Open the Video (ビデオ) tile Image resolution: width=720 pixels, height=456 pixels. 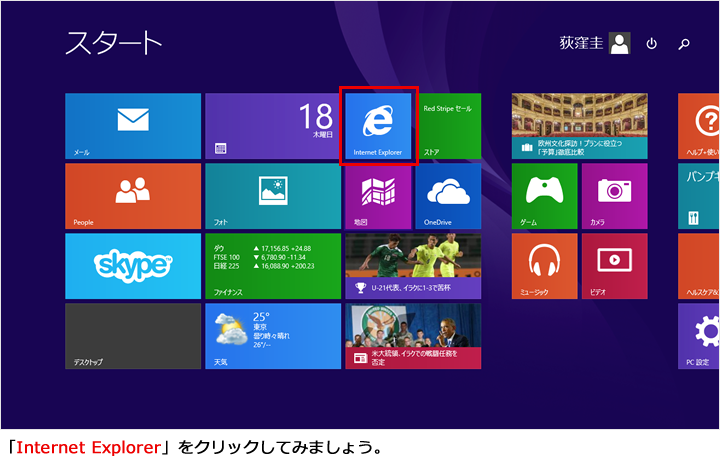pos(614,266)
